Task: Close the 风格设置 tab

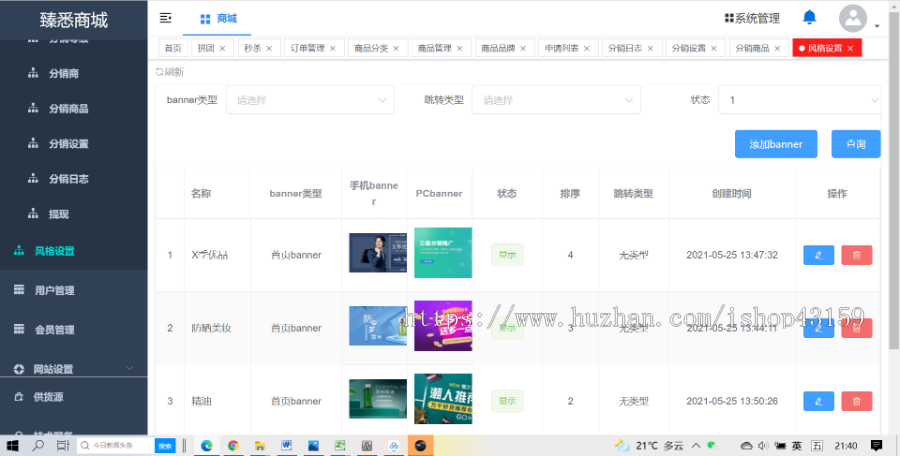Action: (851, 48)
